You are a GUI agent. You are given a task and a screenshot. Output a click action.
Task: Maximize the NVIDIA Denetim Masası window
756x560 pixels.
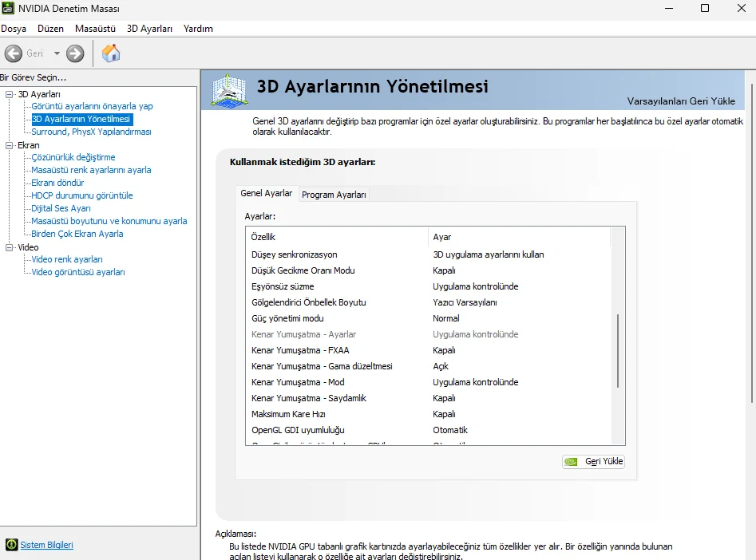tap(705, 8)
